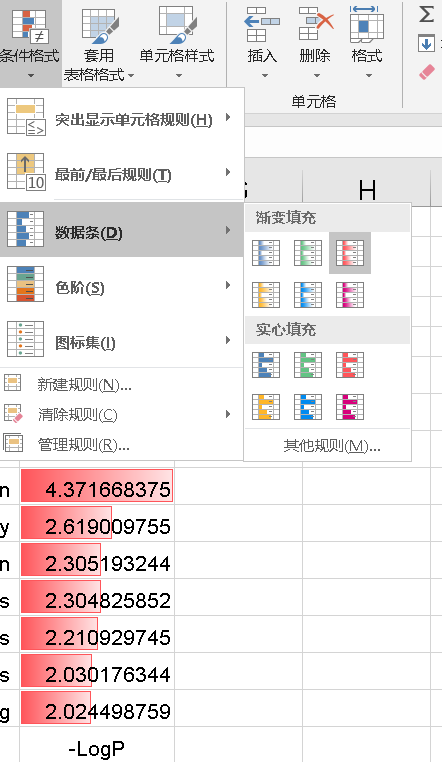Select cell with value 2.024498759

point(97,708)
